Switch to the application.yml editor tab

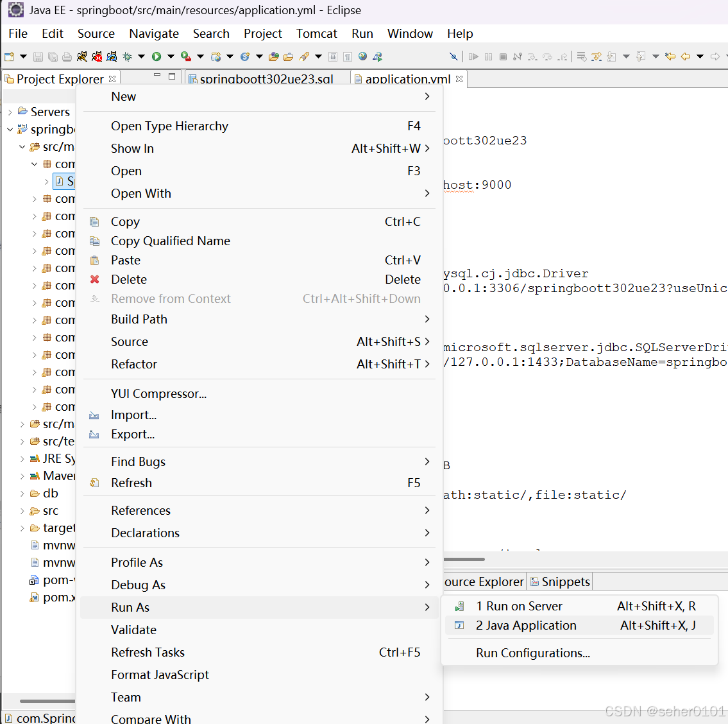(409, 78)
